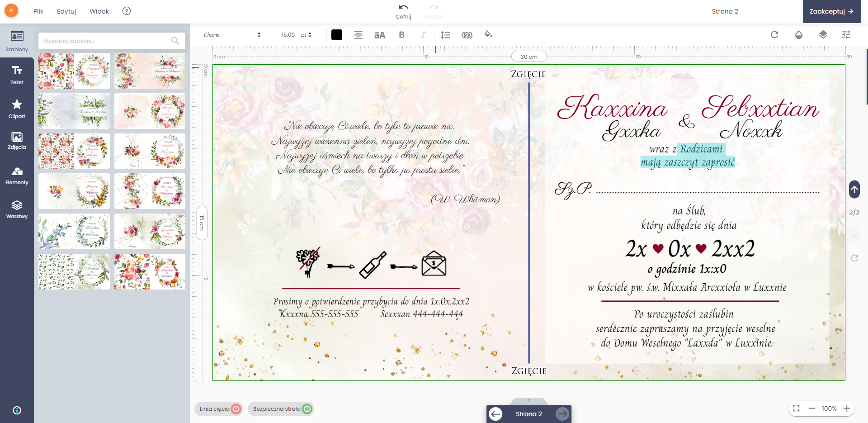868x423 pixels.
Task: Click the rotate icon in top toolbar
Action: click(x=774, y=34)
